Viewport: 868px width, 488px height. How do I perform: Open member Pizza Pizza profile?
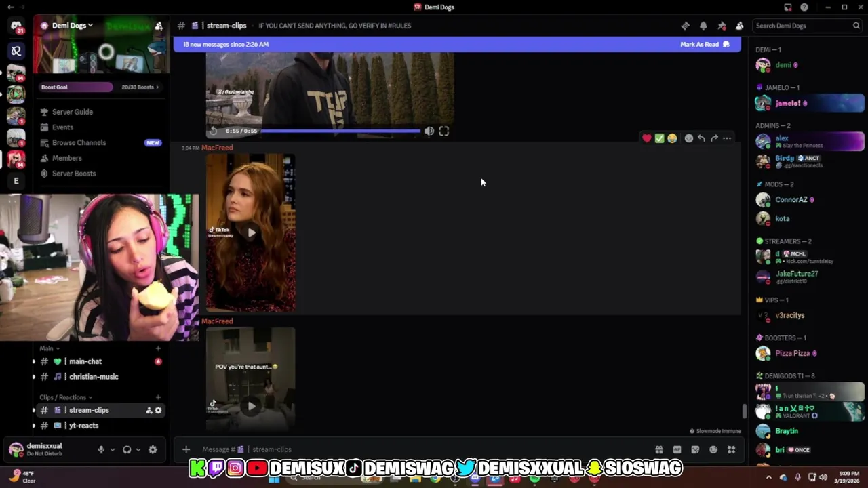(810, 353)
